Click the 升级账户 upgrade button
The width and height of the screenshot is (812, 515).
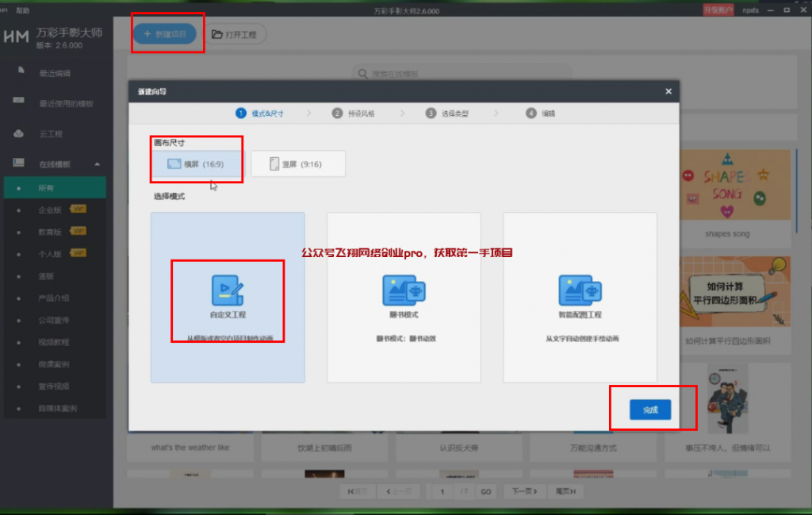click(x=718, y=10)
